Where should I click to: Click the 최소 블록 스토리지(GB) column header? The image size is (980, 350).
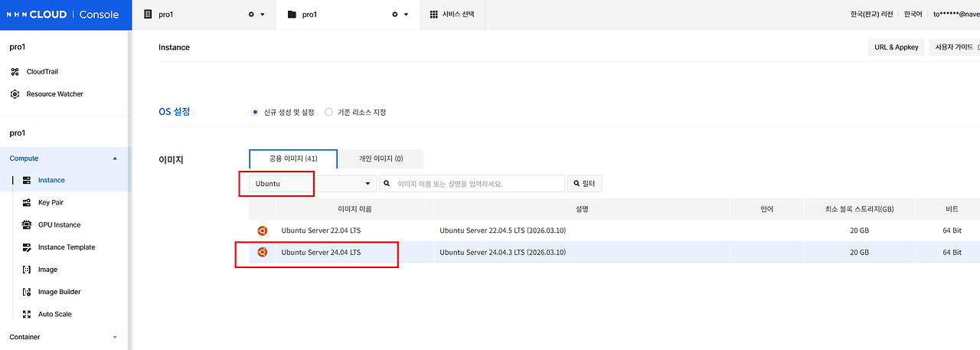(x=859, y=209)
